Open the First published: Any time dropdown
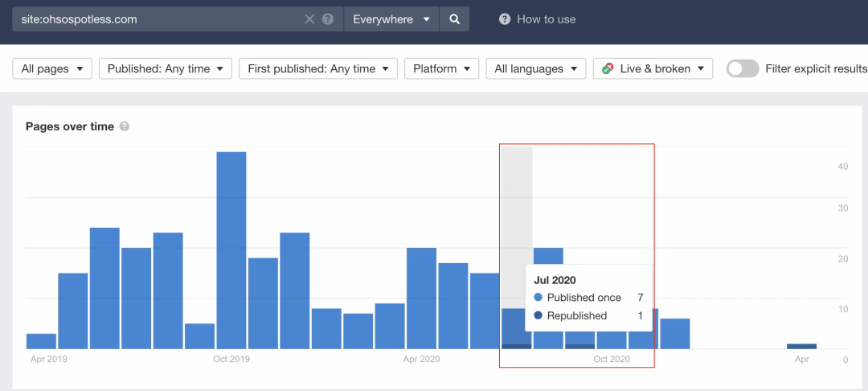 318,68
